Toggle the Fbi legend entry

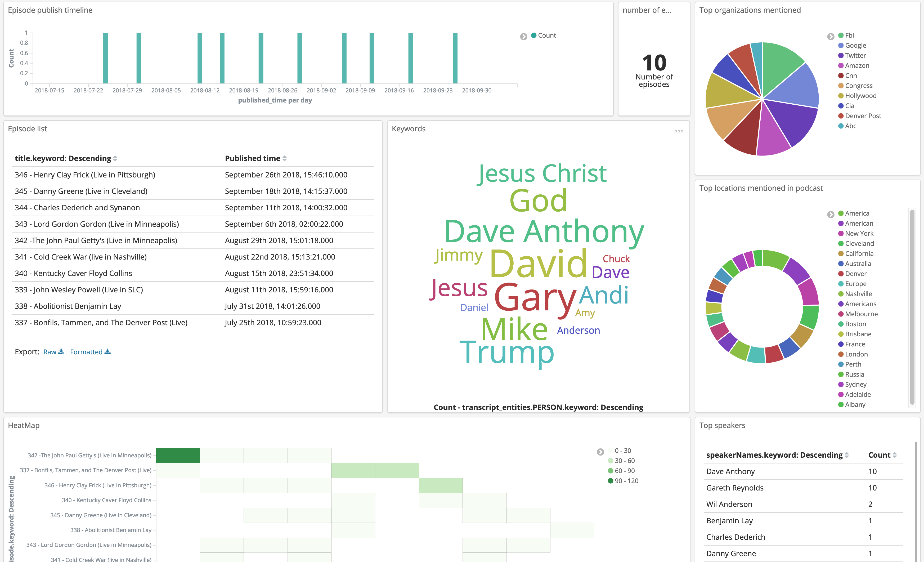849,35
